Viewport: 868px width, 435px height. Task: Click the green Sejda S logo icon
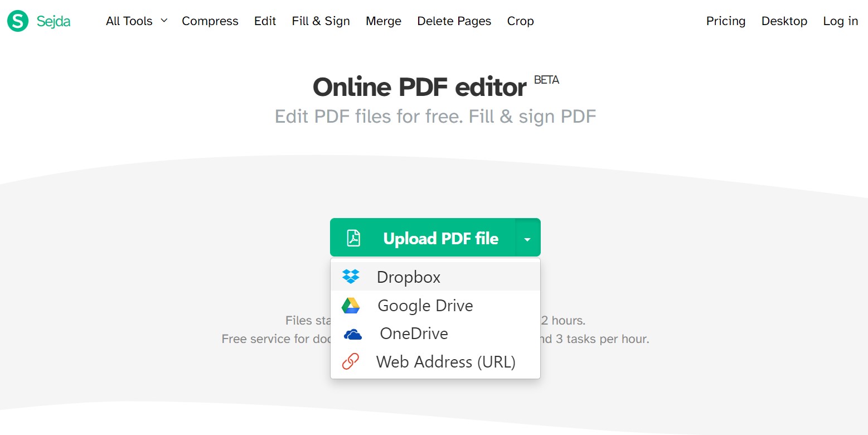click(x=18, y=21)
